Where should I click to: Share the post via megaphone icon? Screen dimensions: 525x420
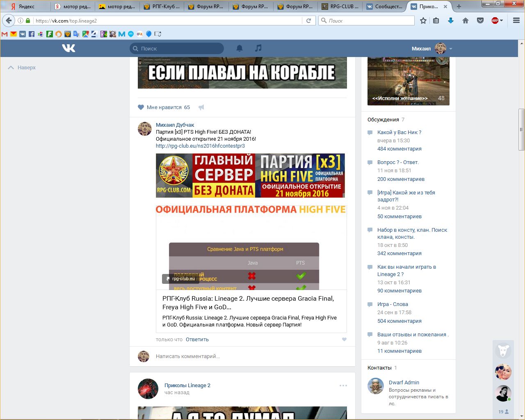pyautogui.click(x=201, y=107)
